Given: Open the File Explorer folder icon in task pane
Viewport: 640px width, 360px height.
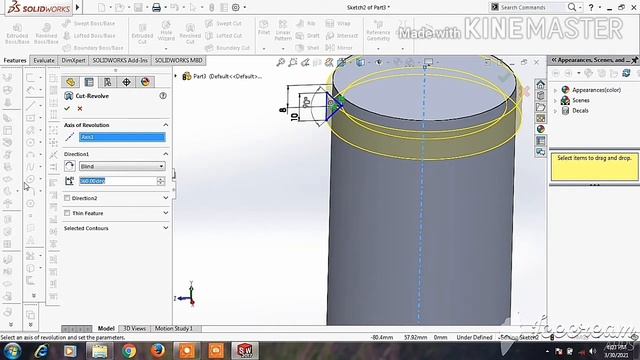Looking at the screenshot, I should pos(540,107).
